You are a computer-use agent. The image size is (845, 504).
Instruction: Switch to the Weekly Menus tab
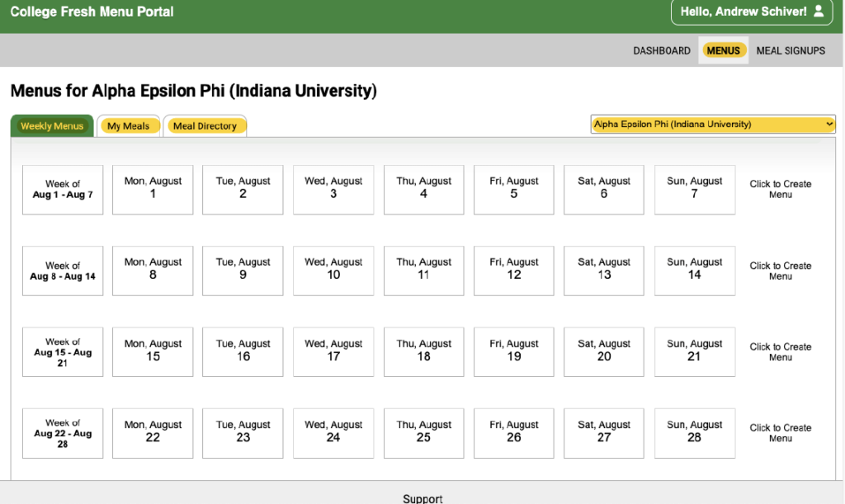pos(52,126)
